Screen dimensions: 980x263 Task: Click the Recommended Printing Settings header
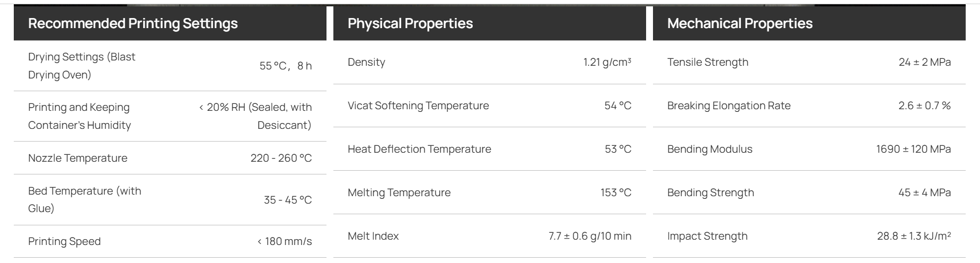pyautogui.click(x=133, y=23)
